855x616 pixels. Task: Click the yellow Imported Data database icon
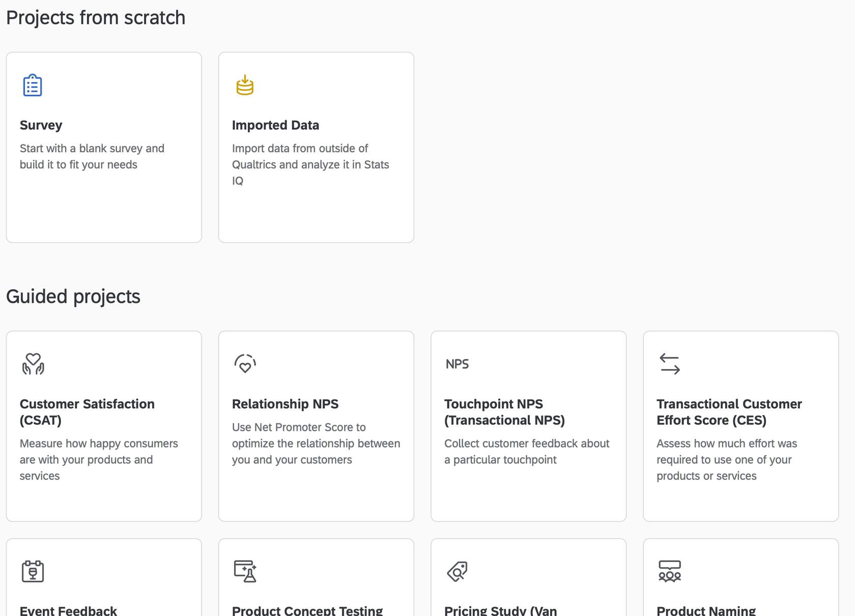coord(245,85)
